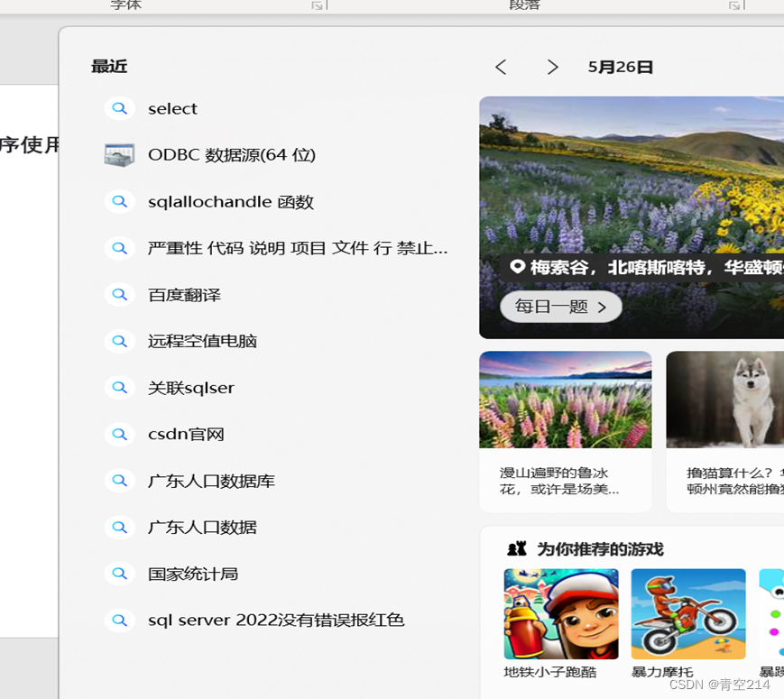Open recent search 远程空值电脑
The height and width of the screenshot is (699, 784).
pos(202,342)
